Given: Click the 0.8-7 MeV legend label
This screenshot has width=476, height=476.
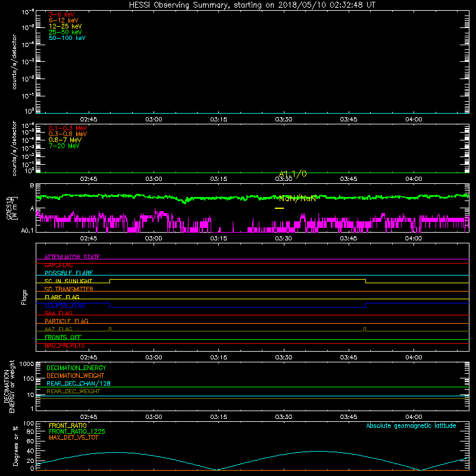Looking at the screenshot, I should click(x=65, y=140).
